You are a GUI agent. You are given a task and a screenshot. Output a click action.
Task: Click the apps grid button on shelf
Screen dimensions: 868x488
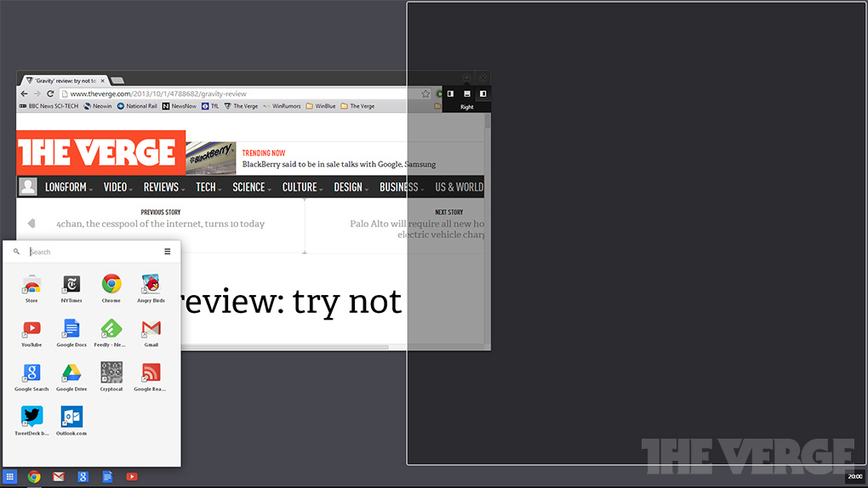10,476
